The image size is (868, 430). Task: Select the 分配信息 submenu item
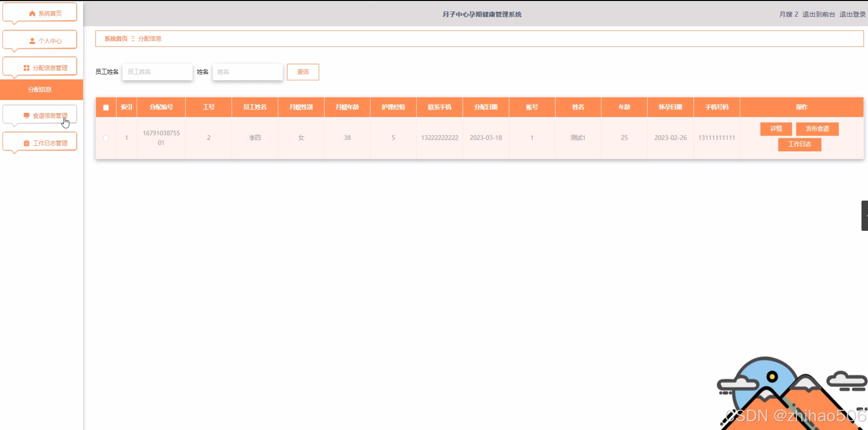pos(40,90)
